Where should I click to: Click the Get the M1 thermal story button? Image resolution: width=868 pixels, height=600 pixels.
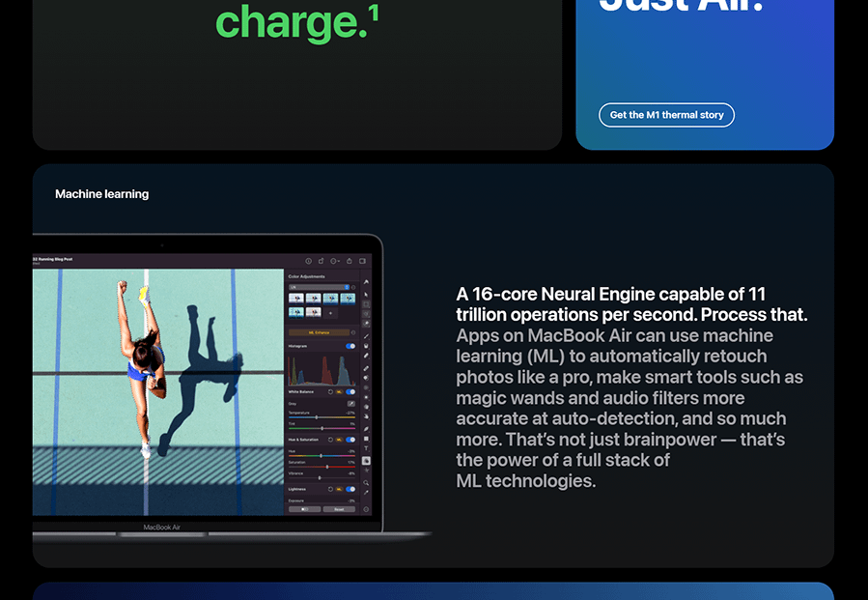[666, 115]
